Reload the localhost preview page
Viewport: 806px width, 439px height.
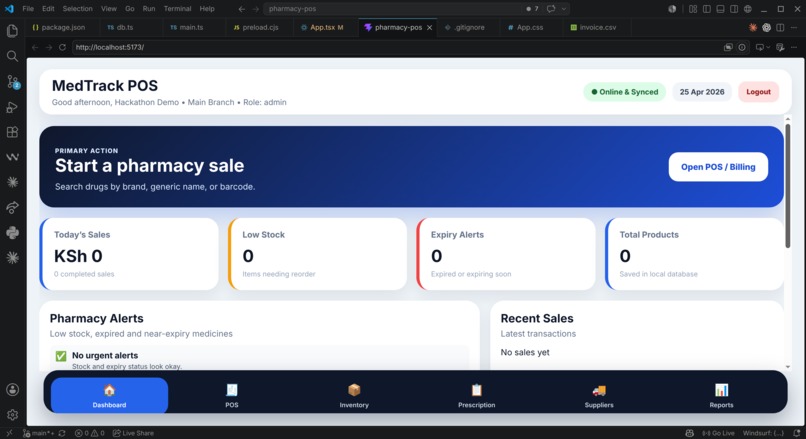click(x=62, y=47)
